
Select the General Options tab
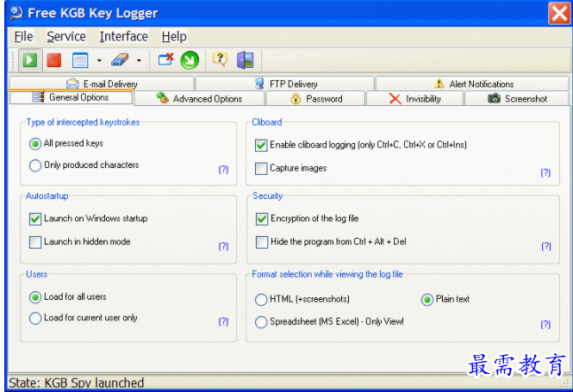click(x=72, y=97)
